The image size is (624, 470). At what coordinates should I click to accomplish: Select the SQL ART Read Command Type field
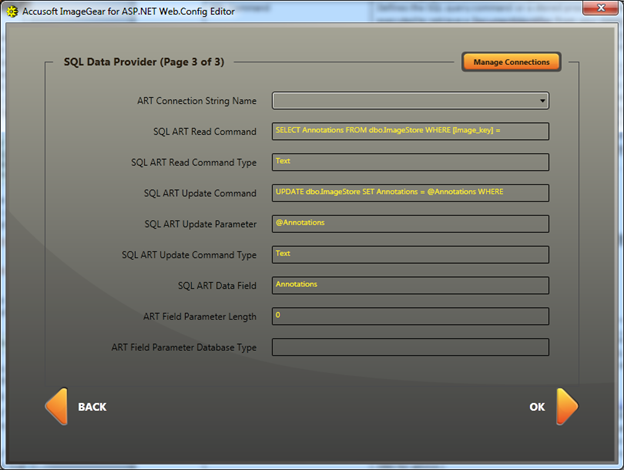410,162
